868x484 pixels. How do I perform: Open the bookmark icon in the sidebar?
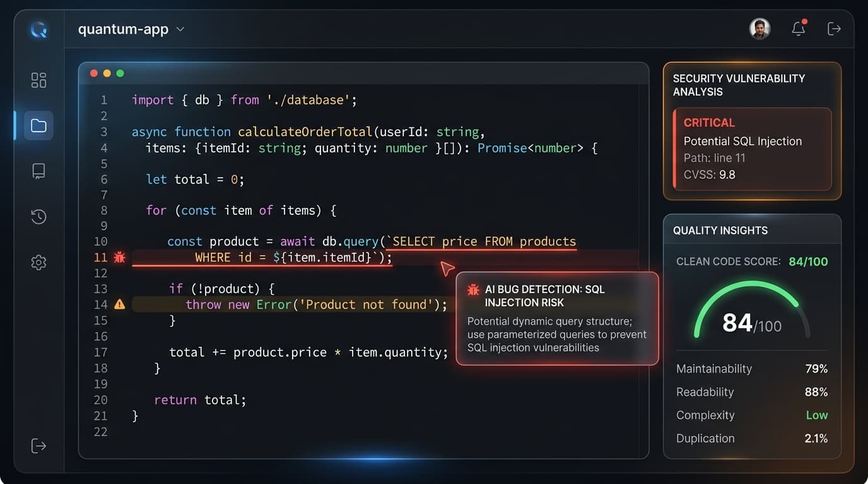pos(38,171)
